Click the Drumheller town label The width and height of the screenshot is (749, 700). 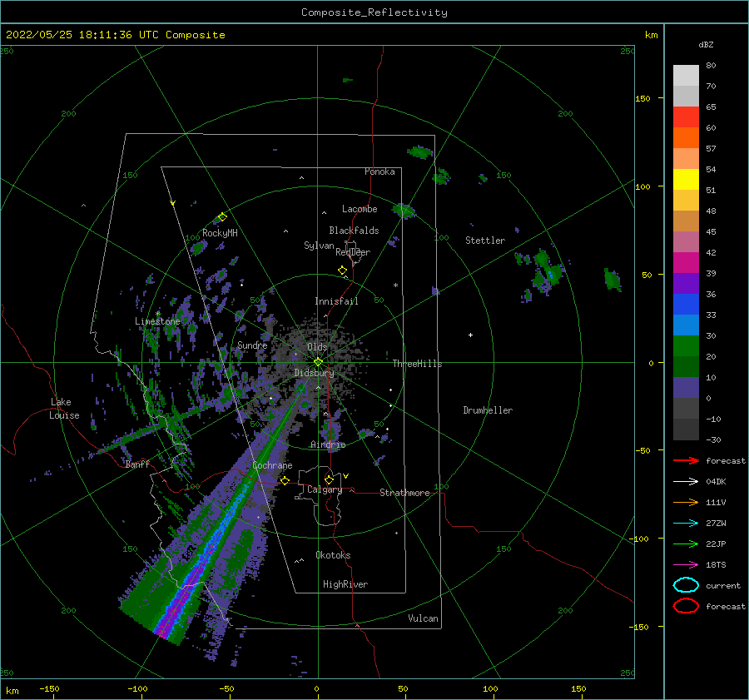pos(488,410)
